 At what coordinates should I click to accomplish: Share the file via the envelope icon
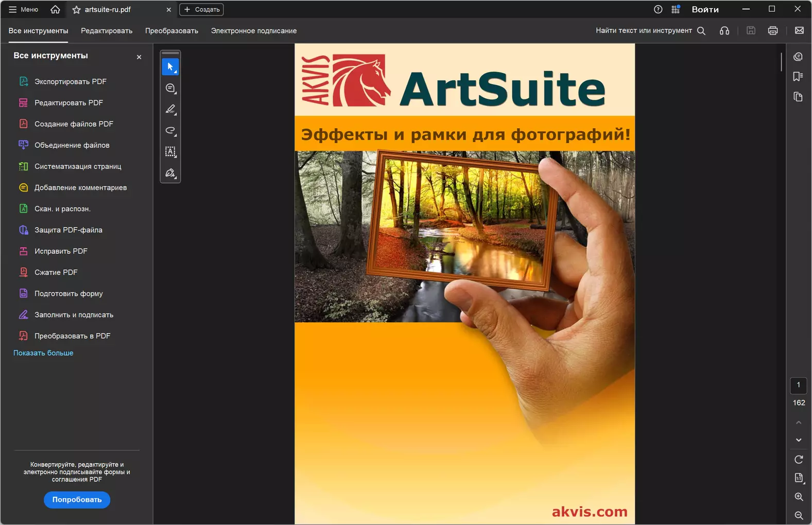click(799, 31)
